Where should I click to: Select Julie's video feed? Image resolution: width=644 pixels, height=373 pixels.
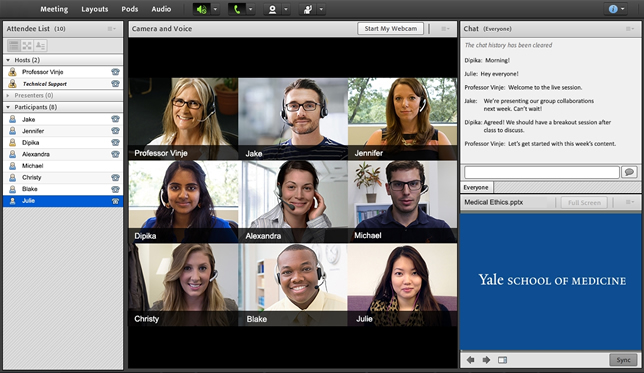(x=402, y=285)
